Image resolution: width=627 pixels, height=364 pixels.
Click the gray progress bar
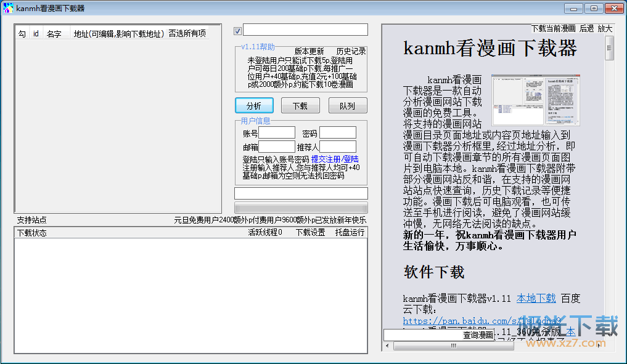(301, 208)
